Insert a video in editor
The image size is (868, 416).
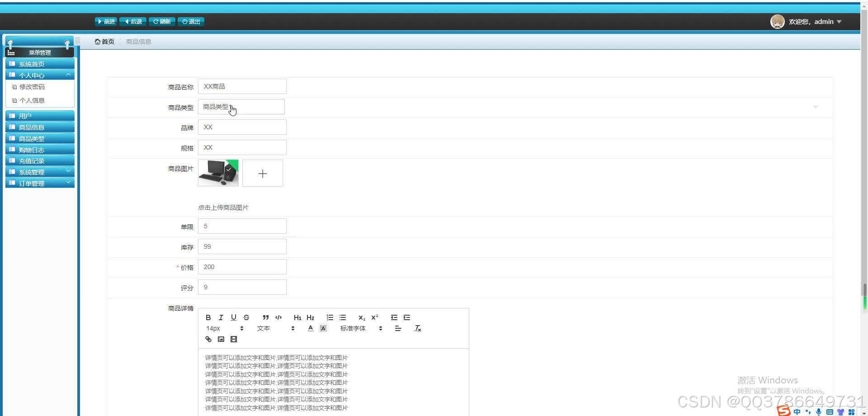[233, 339]
